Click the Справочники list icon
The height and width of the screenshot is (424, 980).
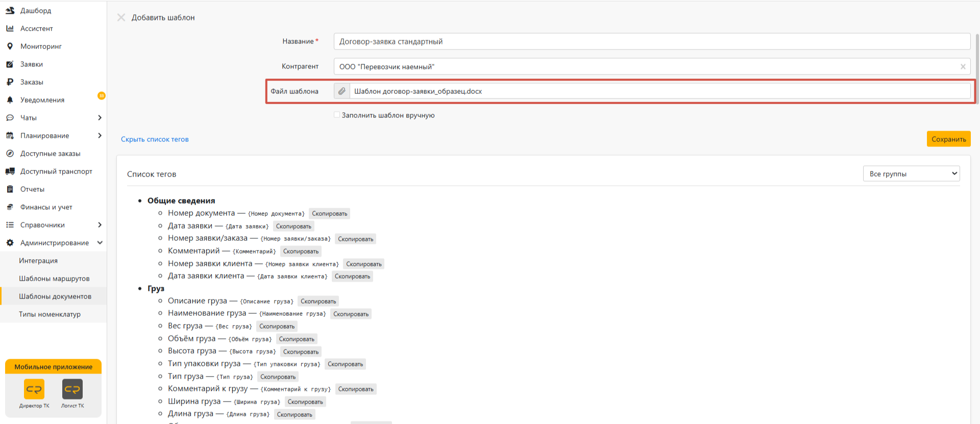(10, 225)
